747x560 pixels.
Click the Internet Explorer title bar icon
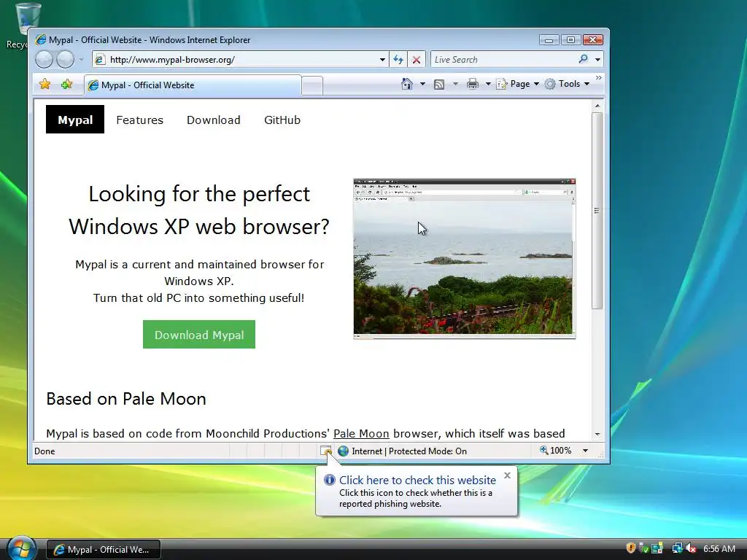[41, 39]
